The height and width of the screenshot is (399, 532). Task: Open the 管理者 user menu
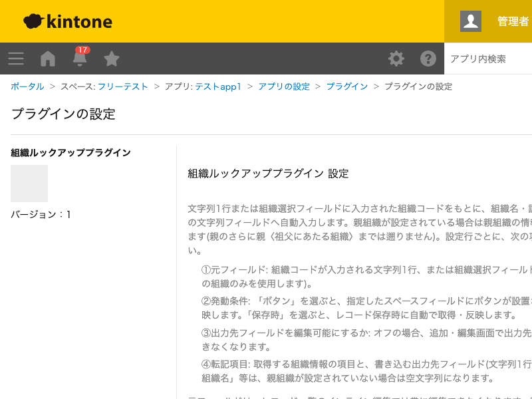click(x=513, y=21)
